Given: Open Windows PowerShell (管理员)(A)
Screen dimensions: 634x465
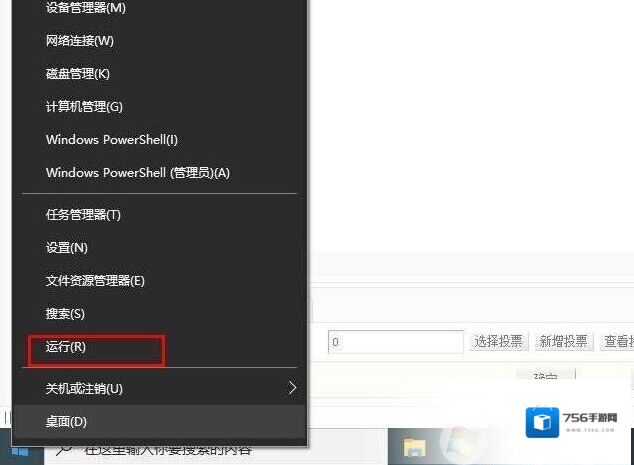Looking at the screenshot, I should click(x=159, y=173).
